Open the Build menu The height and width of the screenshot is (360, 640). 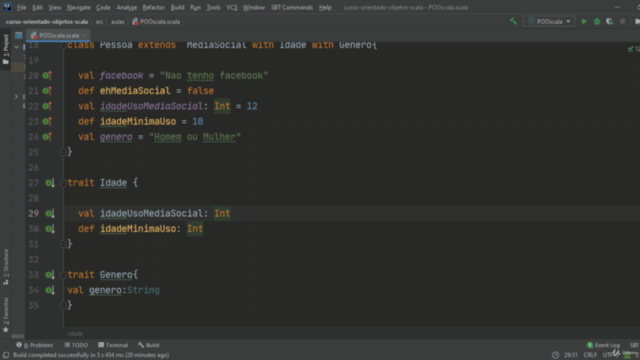(x=177, y=7)
